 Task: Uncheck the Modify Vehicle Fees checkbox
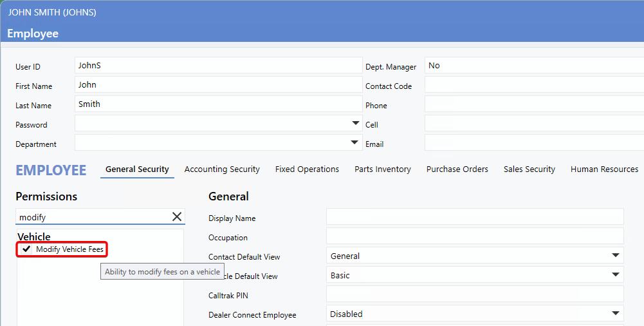pyautogui.click(x=26, y=249)
